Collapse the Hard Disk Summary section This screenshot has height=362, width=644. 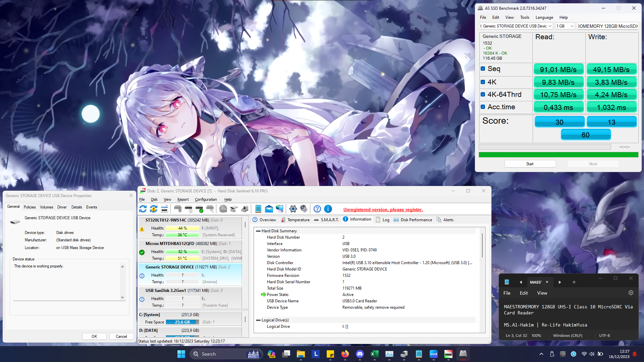(258, 231)
